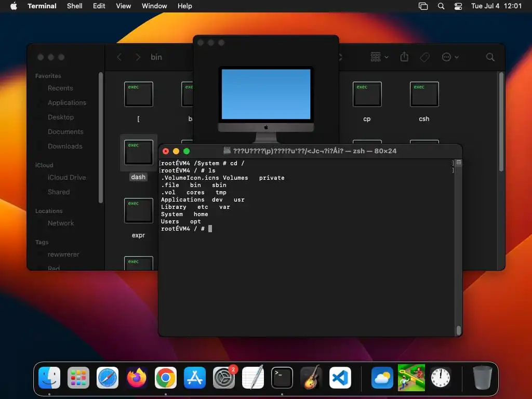Open the golf game icon in the Dock
Screen dimensions: 532x399
click(411, 378)
